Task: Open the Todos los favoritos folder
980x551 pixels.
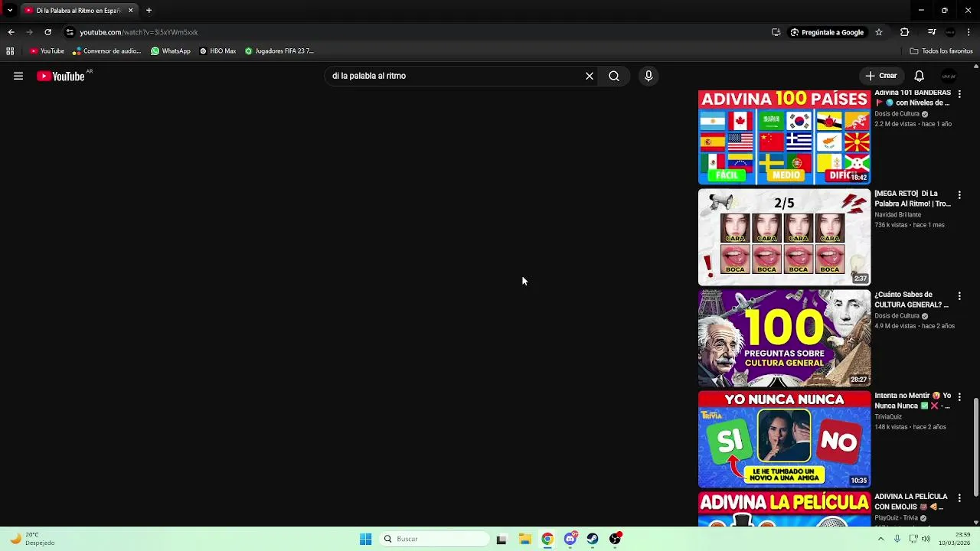Action: pyautogui.click(x=942, y=51)
